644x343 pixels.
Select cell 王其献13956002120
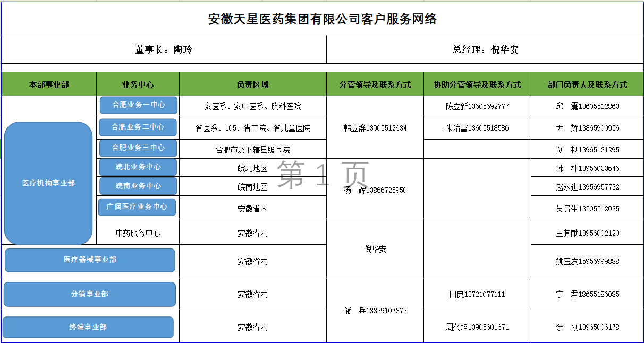(x=587, y=233)
